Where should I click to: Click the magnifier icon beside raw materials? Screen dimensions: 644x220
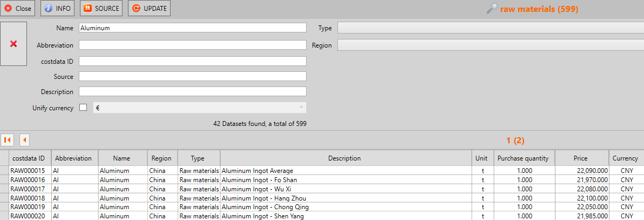pyautogui.click(x=492, y=9)
